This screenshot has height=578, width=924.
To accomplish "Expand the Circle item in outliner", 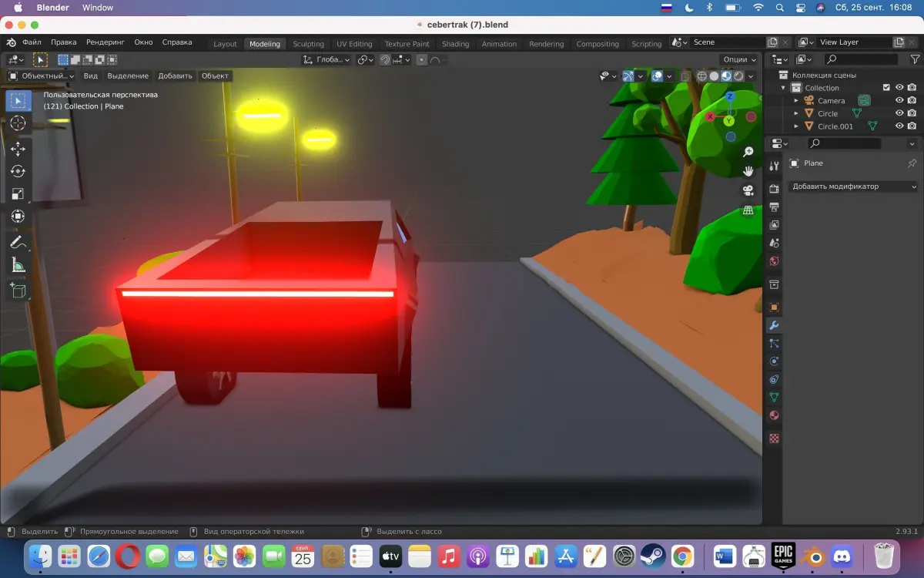I will (796, 113).
